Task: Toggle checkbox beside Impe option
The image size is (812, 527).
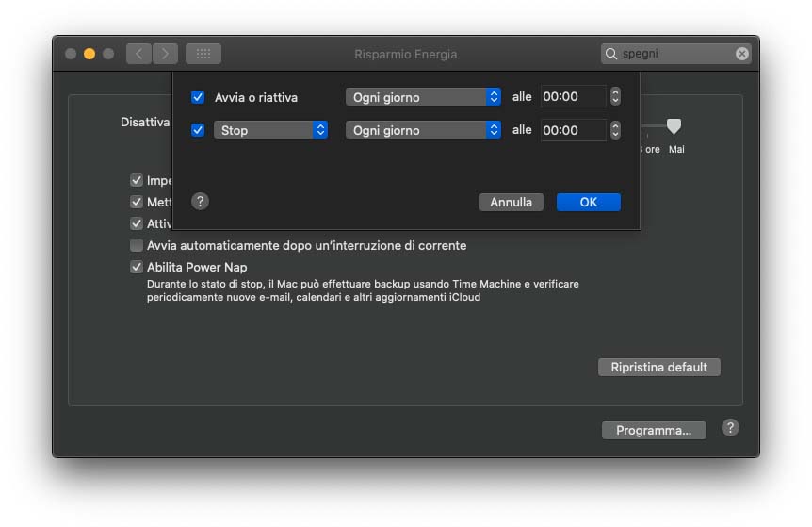Action: [x=137, y=180]
